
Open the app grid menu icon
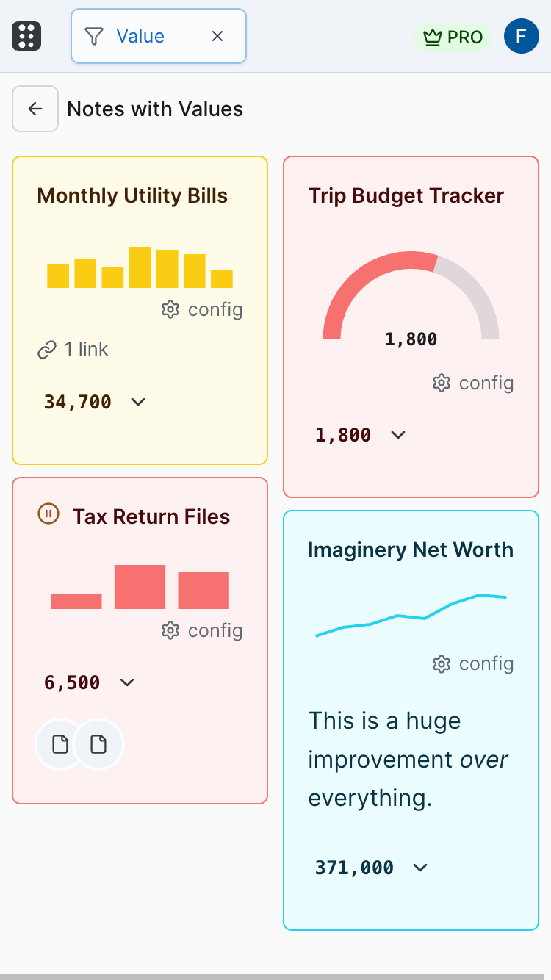pos(26,35)
